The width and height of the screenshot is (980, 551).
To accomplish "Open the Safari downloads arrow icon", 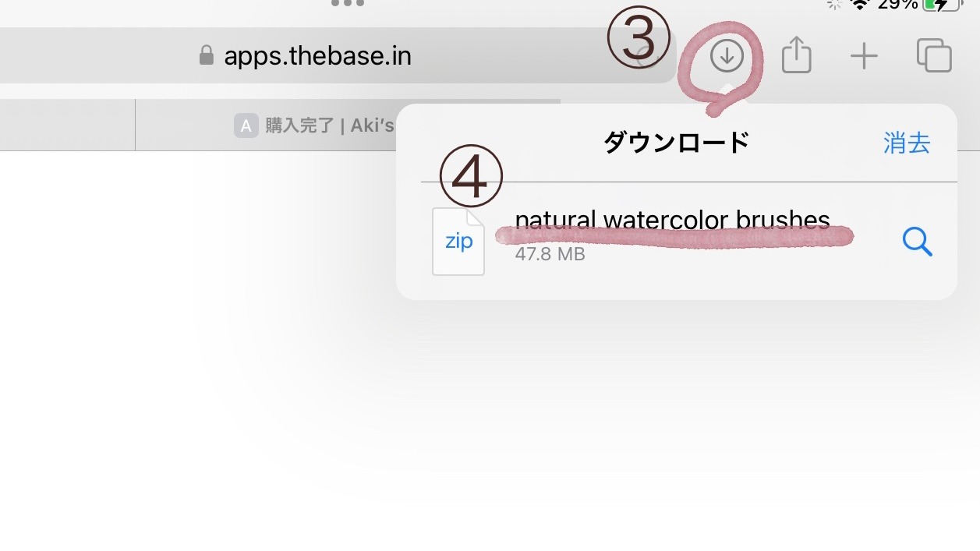I will click(x=727, y=56).
